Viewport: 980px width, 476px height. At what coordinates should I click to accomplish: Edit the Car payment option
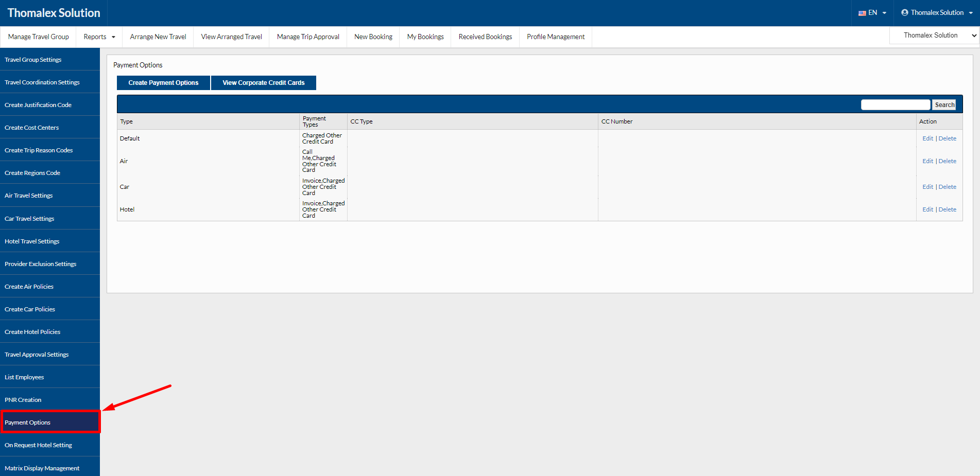coord(927,187)
